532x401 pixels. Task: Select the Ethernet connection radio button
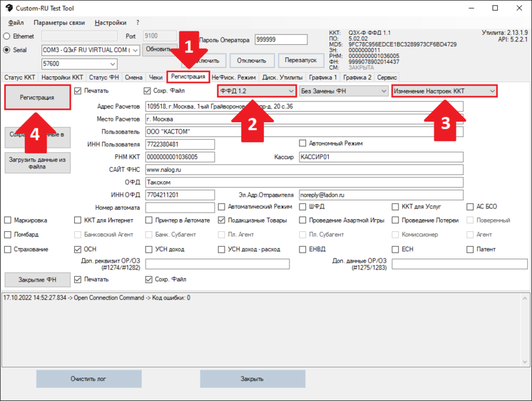pyautogui.click(x=7, y=36)
